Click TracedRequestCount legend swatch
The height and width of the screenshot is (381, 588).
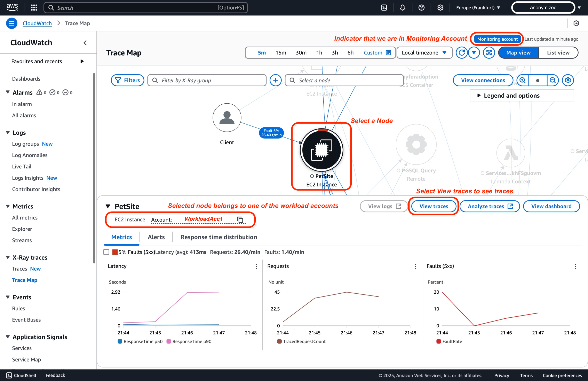[279, 341]
